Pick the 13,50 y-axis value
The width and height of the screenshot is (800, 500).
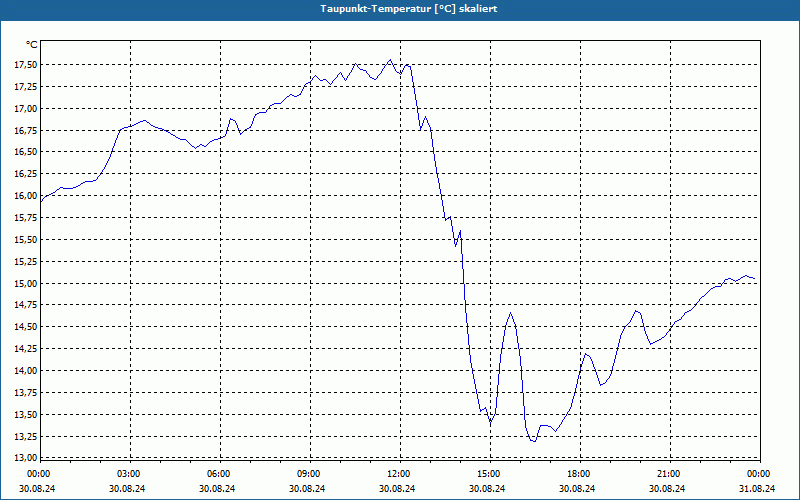click(26, 415)
